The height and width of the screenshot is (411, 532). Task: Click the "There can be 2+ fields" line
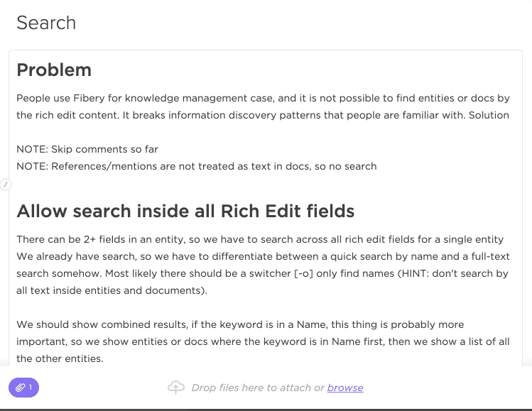260,239
